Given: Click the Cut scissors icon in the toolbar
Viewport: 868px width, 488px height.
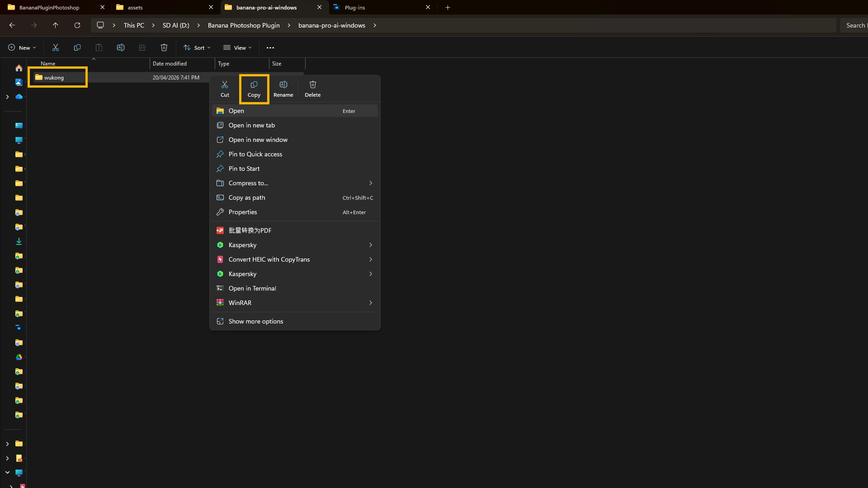Looking at the screenshot, I should click(56, 47).
